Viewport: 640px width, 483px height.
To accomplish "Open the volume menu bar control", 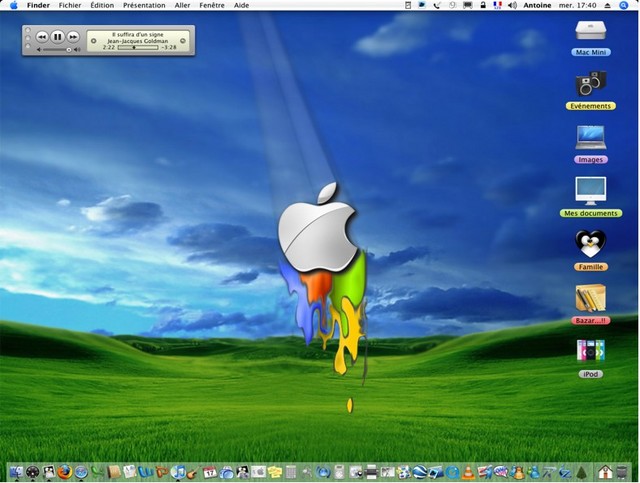I will (512, 5).
